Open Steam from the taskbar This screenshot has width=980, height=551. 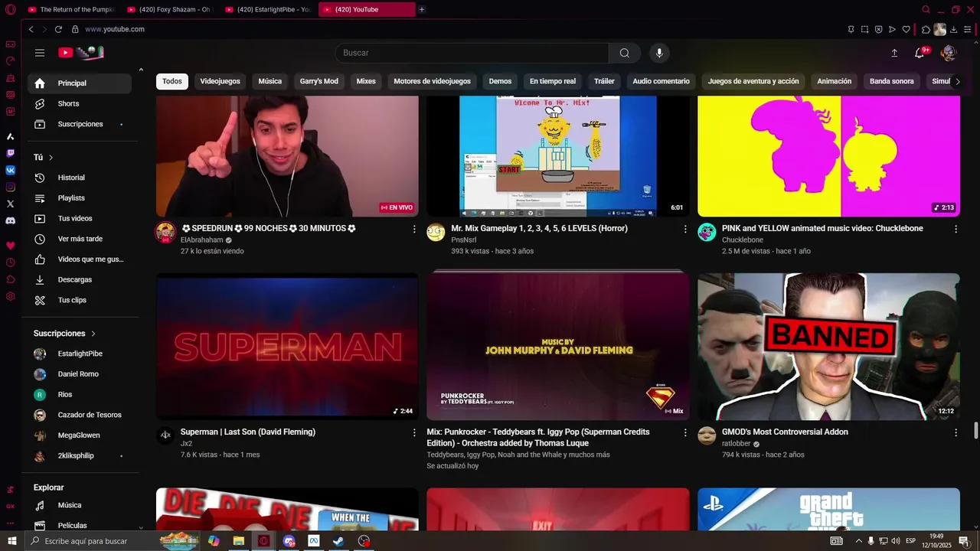click(338, 541)
